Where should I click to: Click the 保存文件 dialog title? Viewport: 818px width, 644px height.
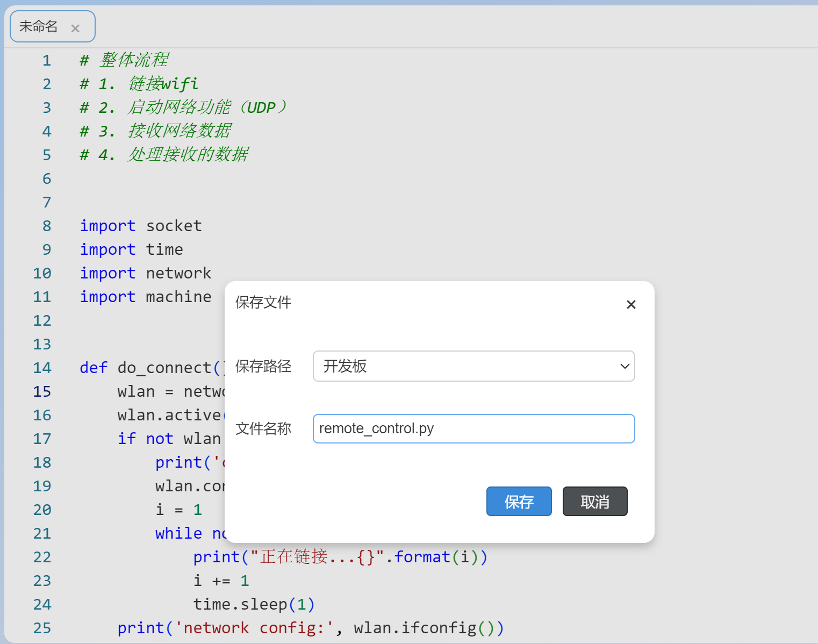click(x=263, y=302)
